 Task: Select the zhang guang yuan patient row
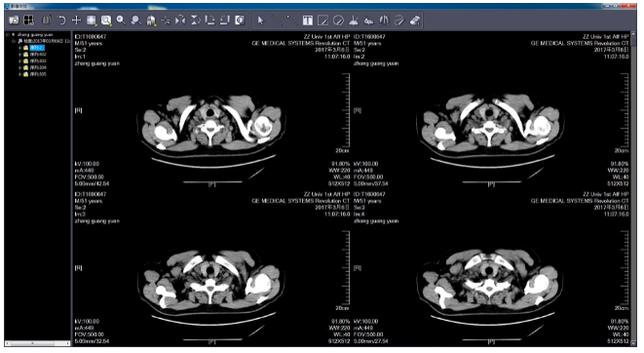pyautogui.click(x=35, y=35)
